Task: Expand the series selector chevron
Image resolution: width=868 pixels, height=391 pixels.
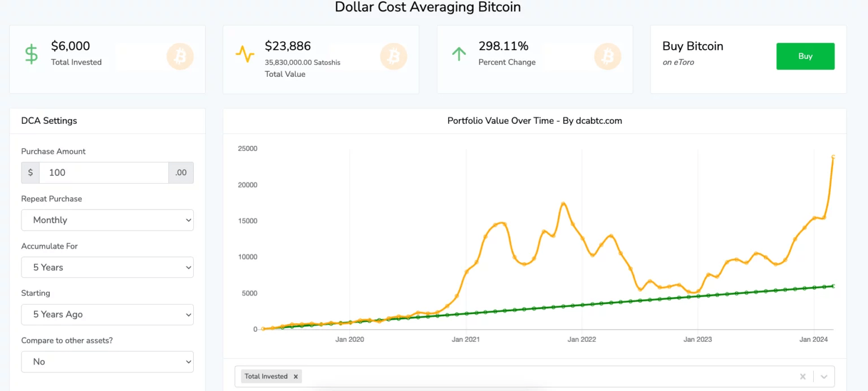Action: coord(824,377)
